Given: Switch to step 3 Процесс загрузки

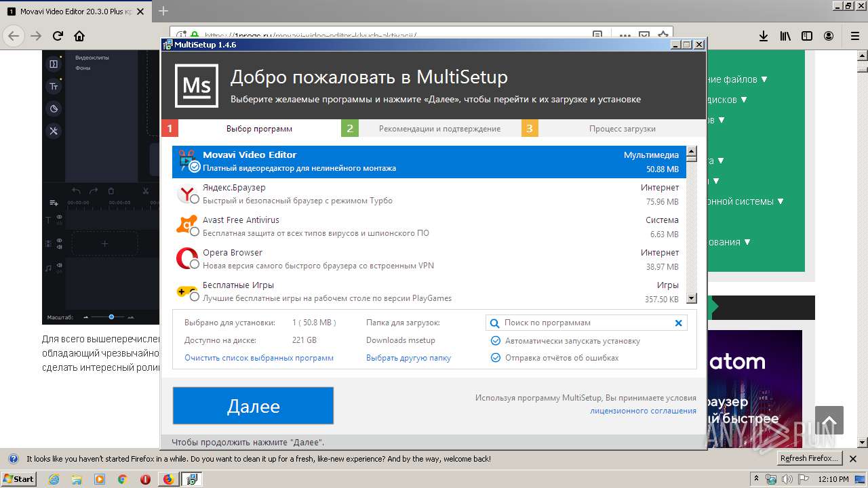Looking at the screenshot, I should coord(614,129).
